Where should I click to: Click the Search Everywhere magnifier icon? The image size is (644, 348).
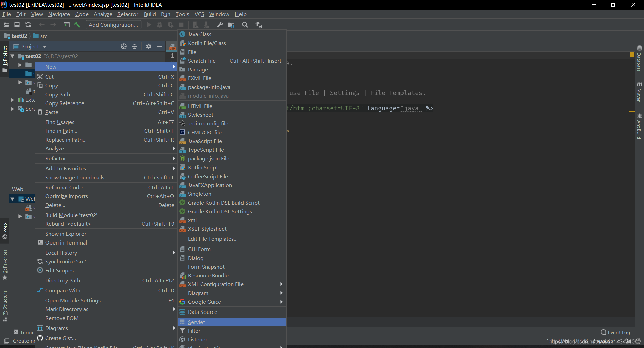point(245,25)
